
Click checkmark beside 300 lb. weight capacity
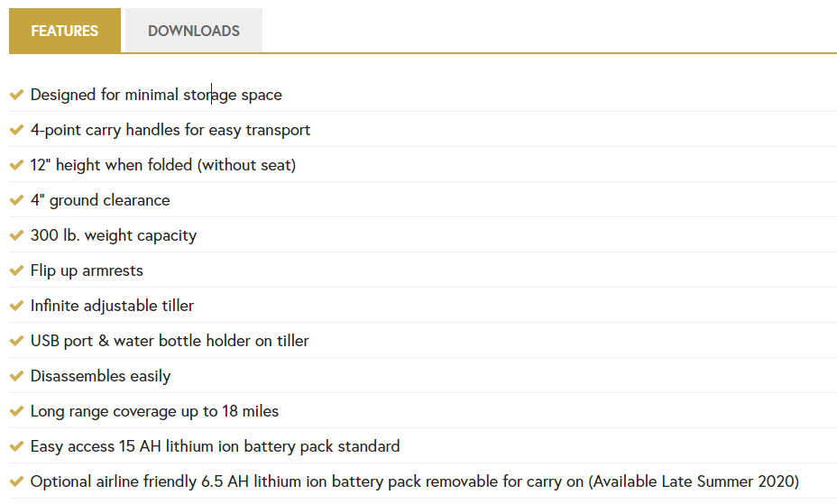16,235
